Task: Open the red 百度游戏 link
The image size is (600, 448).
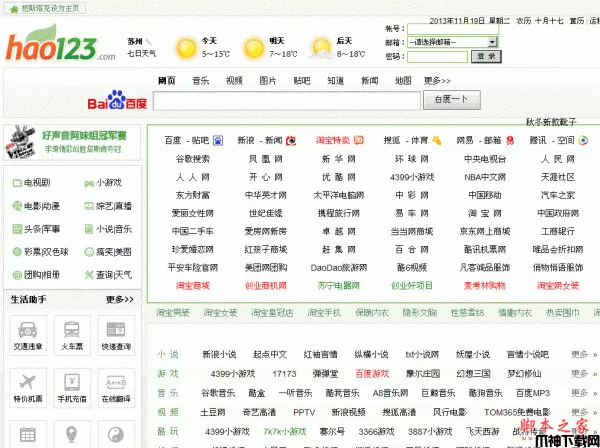Action: 372,374
